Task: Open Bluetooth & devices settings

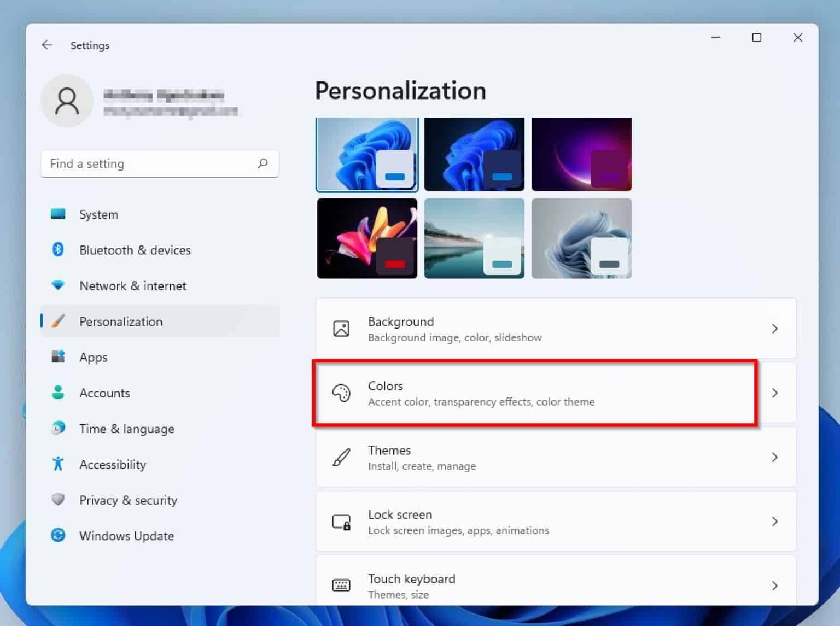Action: point(160,250)
